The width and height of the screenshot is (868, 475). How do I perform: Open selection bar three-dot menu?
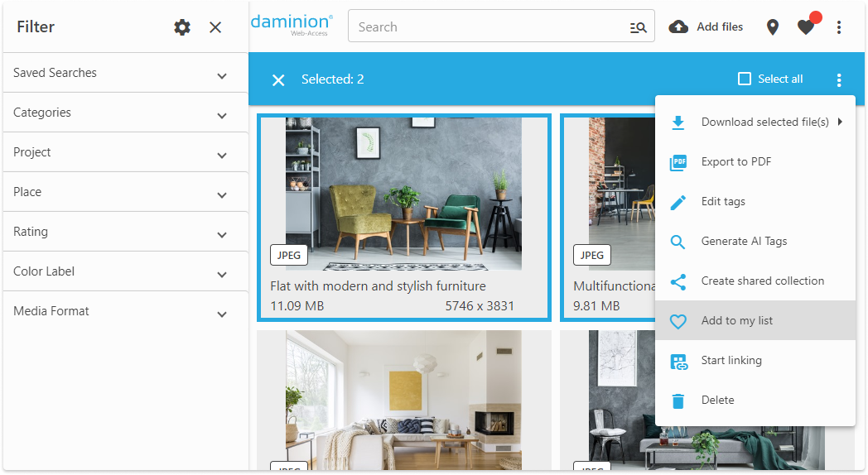(839, 79)
